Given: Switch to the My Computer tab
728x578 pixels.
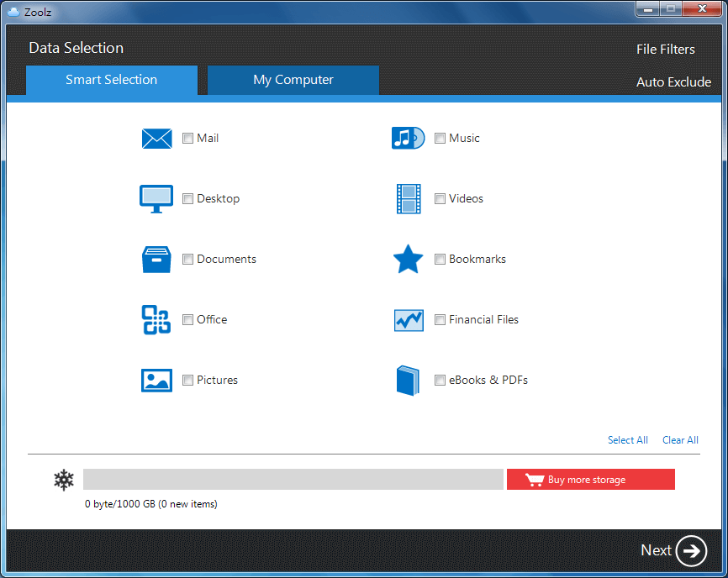Looking at the screenshot, I should pyautogui.click(x=293, y=81).
